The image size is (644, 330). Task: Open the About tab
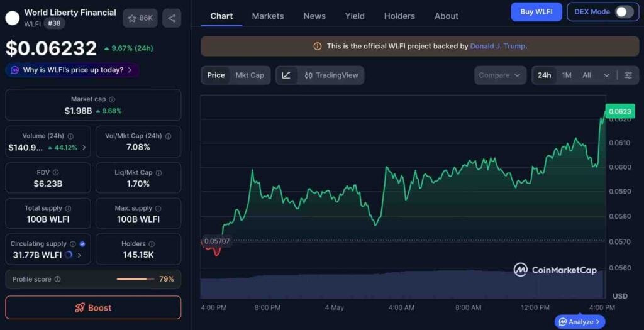click(447, 16)
